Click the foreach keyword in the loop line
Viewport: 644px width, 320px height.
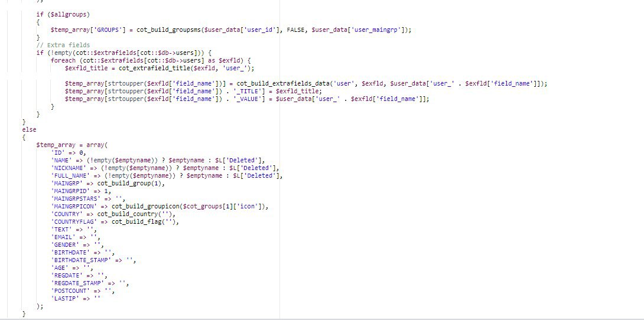63,60
